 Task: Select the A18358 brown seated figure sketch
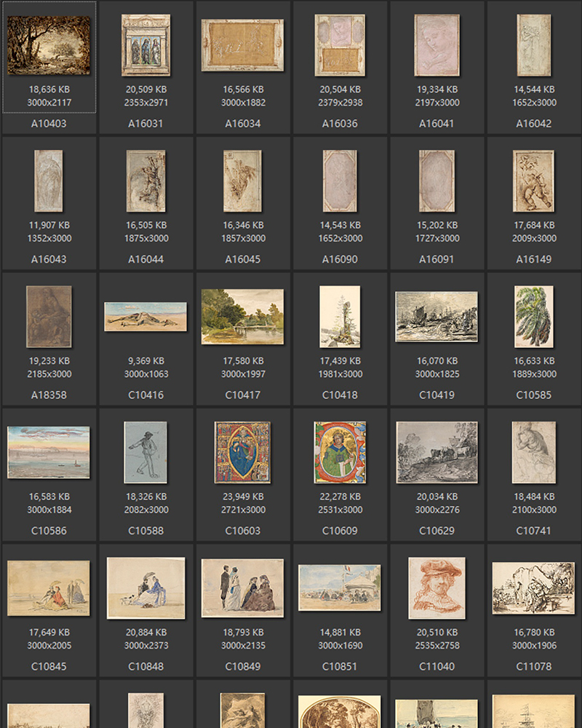click(x=49, y=317)
